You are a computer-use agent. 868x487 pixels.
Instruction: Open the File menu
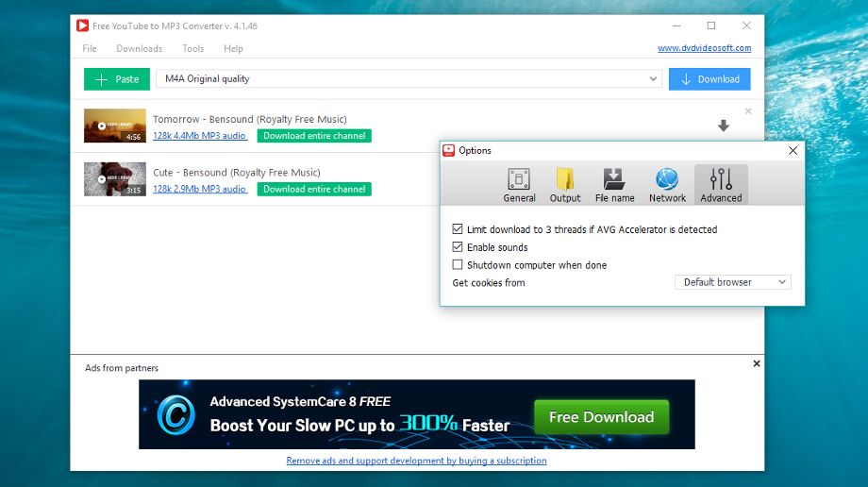(90, 49)
